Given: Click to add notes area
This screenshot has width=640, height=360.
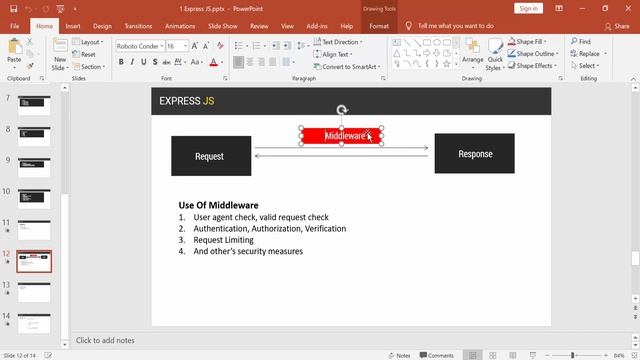Looking at the screenshot, I should tap(105, 340).
